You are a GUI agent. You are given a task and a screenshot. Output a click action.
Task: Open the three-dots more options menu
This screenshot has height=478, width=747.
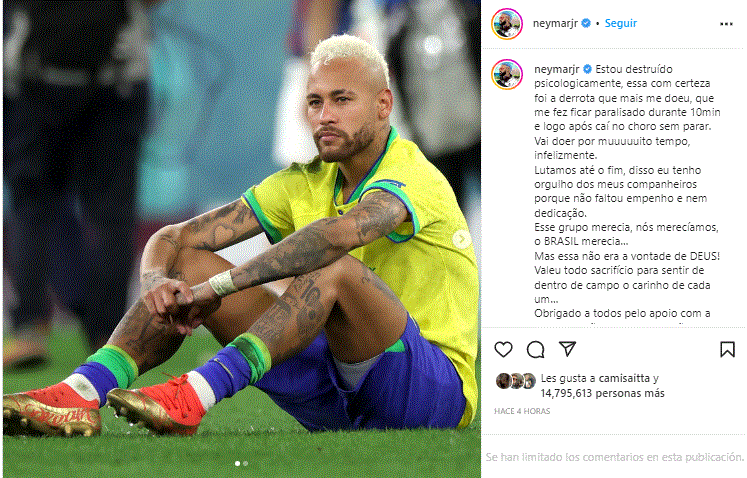pos(726,24)
